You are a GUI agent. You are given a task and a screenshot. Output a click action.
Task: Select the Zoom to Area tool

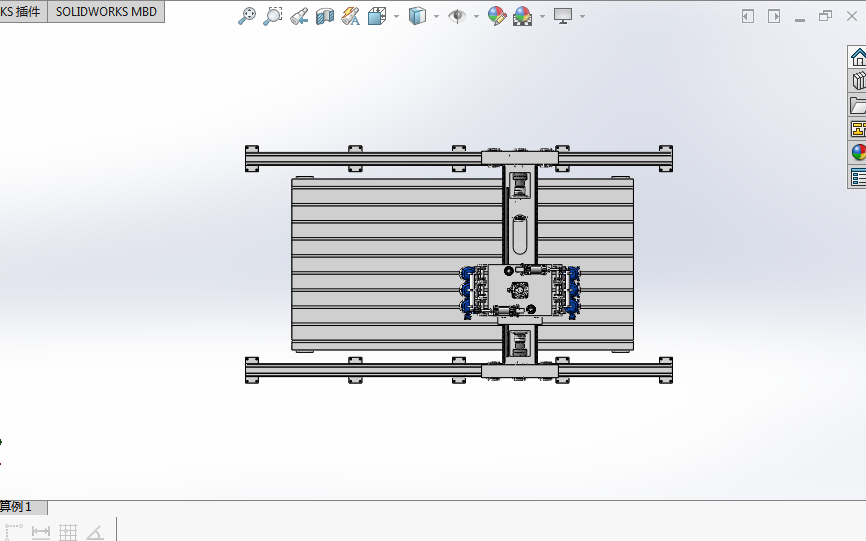(272, 16)
